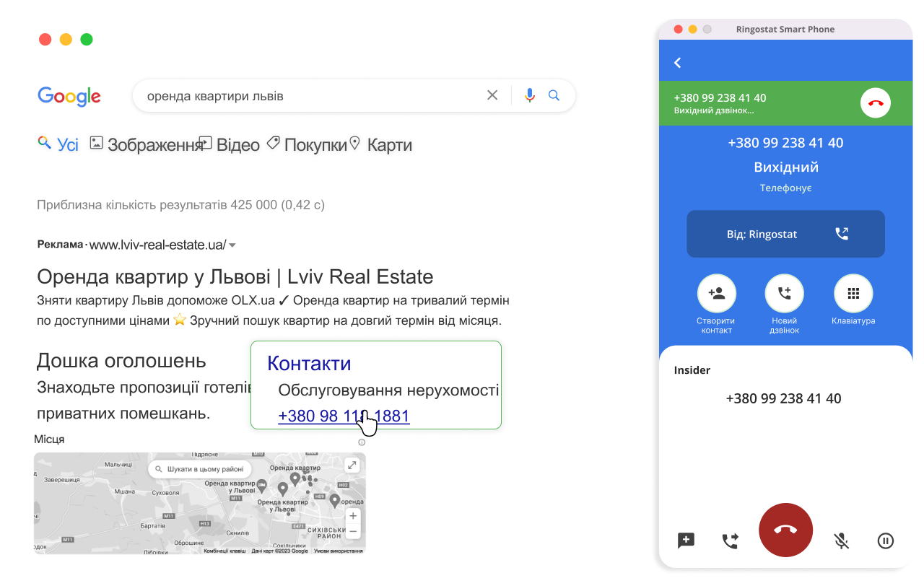Zoom in on the map

(x=352, y=516)
